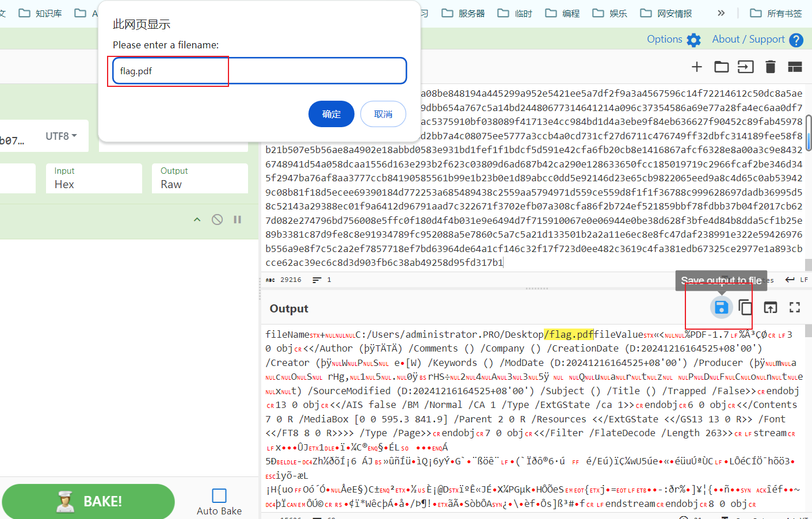Open the 编程 bookmark folder

[562, 13]
